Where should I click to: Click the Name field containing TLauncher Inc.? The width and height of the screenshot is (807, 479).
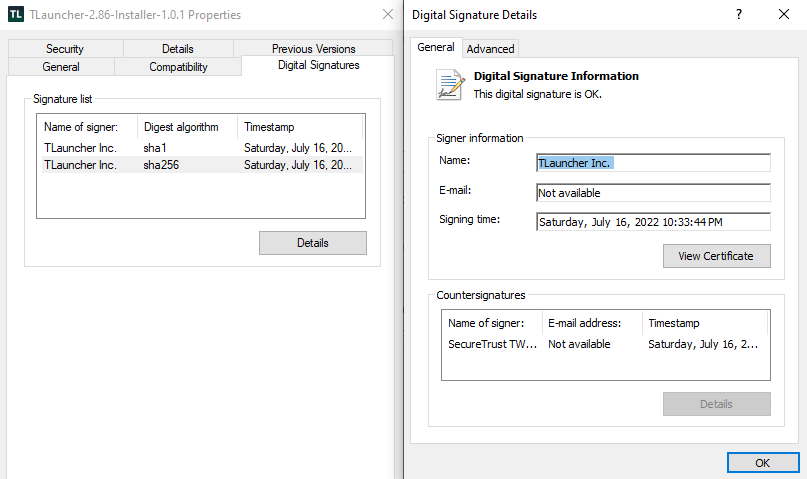(x=653, y=163)
